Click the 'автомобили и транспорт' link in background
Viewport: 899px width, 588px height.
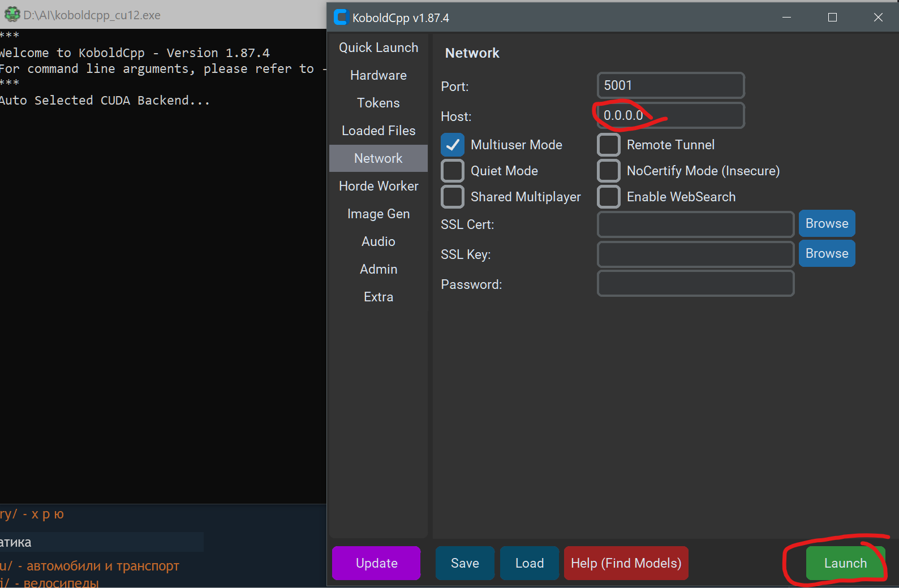pos(103,566)
